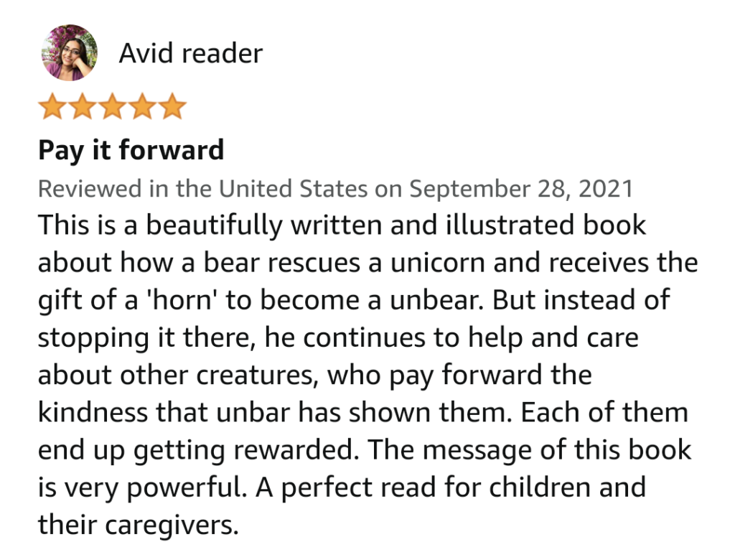Click the second rating star
The image size is (735, 560).
pos(81,108)
